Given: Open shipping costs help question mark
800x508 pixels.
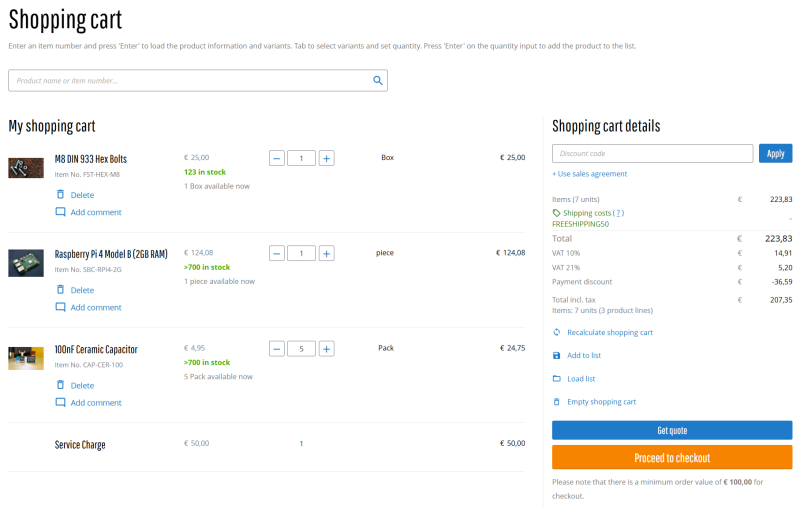Looking at the screenshot, I should point(619,213).
